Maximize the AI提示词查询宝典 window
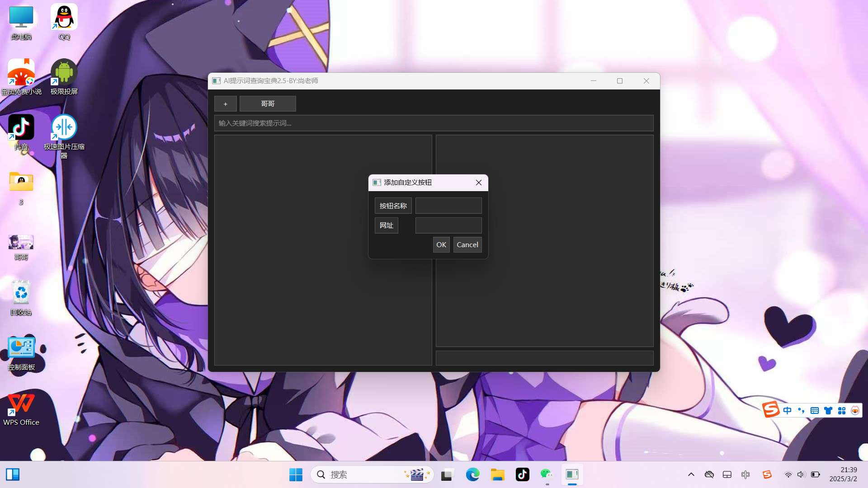The height and width of the screenshot is (488, 868). [x=620, y=81]
